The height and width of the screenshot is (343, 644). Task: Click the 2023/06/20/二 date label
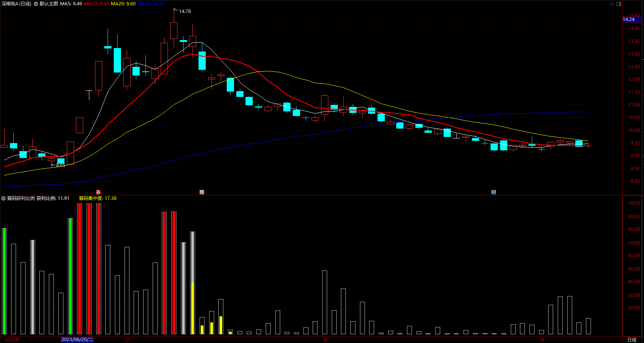pyautogui.click(x=77, y=340)
